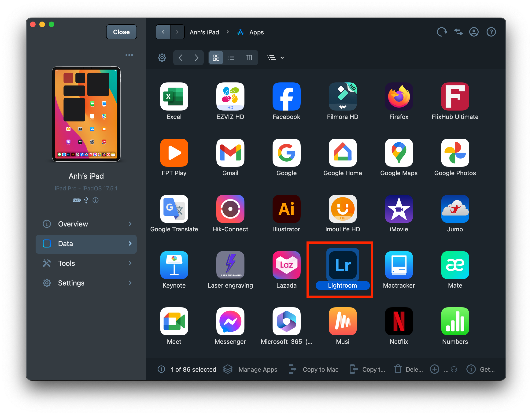The height and width of the screenshot is (415, 532).
Task: Open the sorting options dropdown
Action: coord(275,58)
